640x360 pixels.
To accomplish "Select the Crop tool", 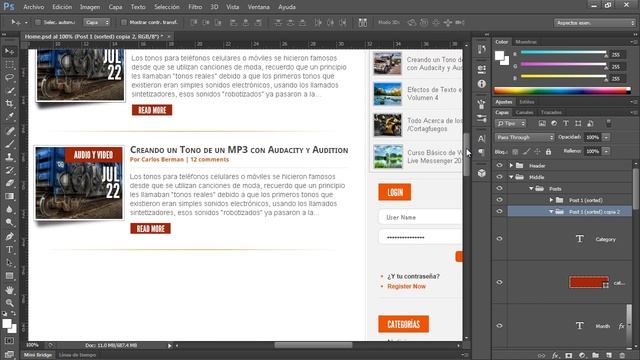I will click(9, 104).
